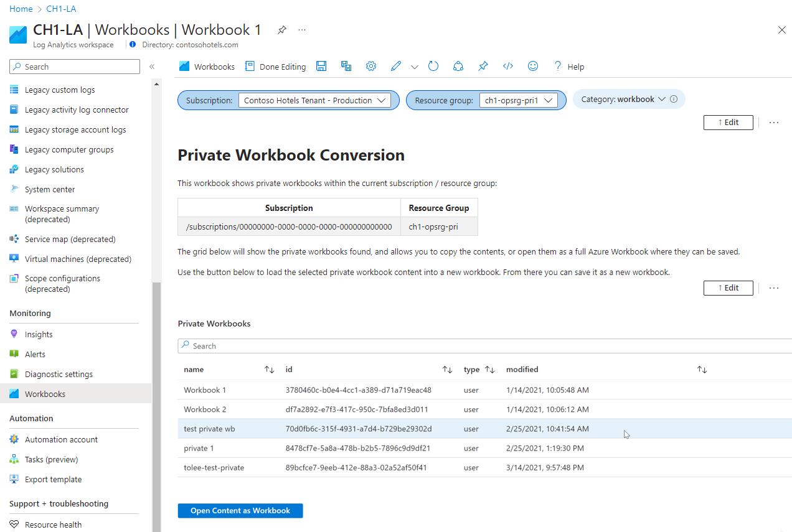This screenshot has width=792, height=532.
Task: Open the Subscription dropdown
Action: point(314,100)
